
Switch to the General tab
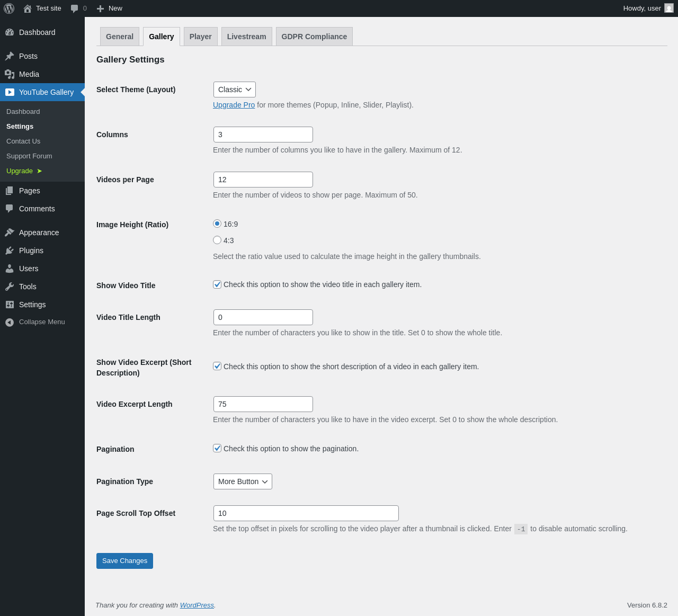(x=120, y=37)
